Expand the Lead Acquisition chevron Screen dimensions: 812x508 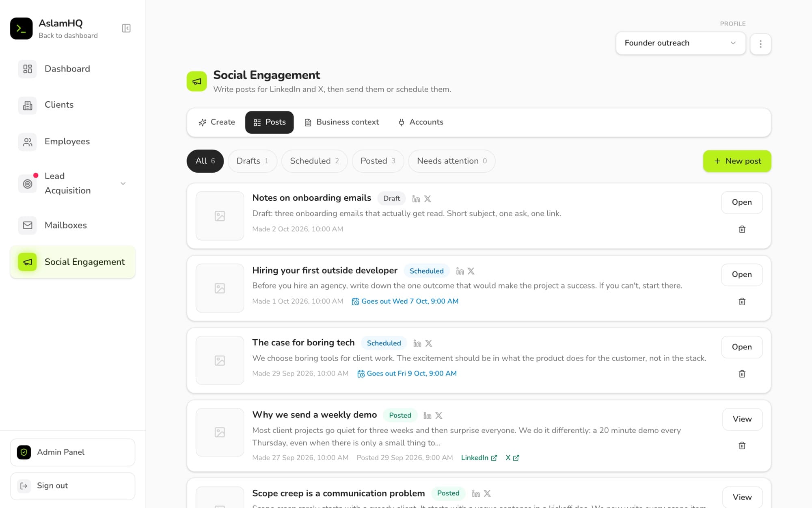click(x=123, y=184)
